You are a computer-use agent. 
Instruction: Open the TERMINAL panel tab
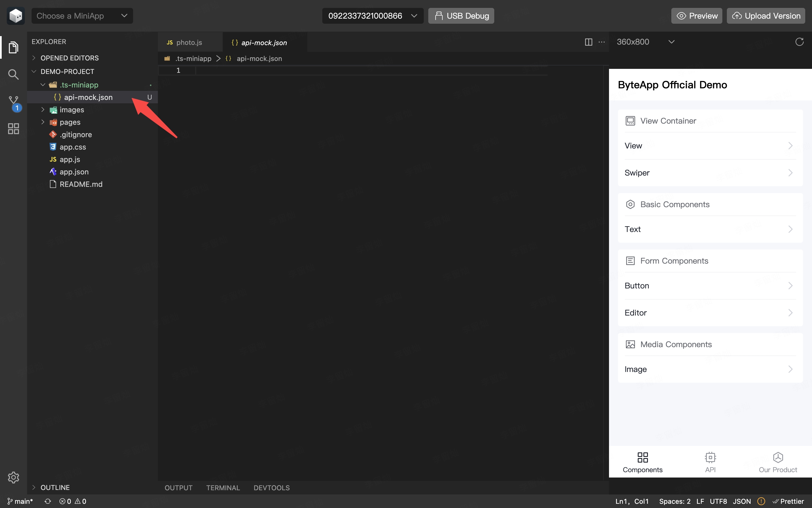(223, 487)
